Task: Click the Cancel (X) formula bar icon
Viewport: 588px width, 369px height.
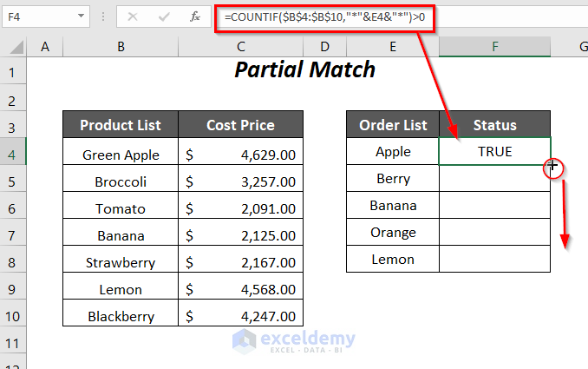Action: coord(133,16)
